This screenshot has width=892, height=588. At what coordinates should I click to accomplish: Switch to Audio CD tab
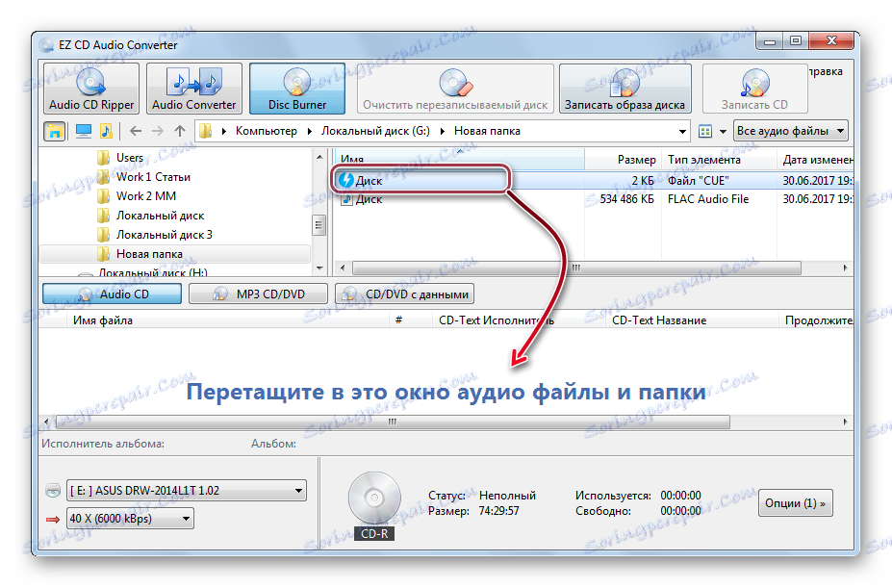(112, 294)
